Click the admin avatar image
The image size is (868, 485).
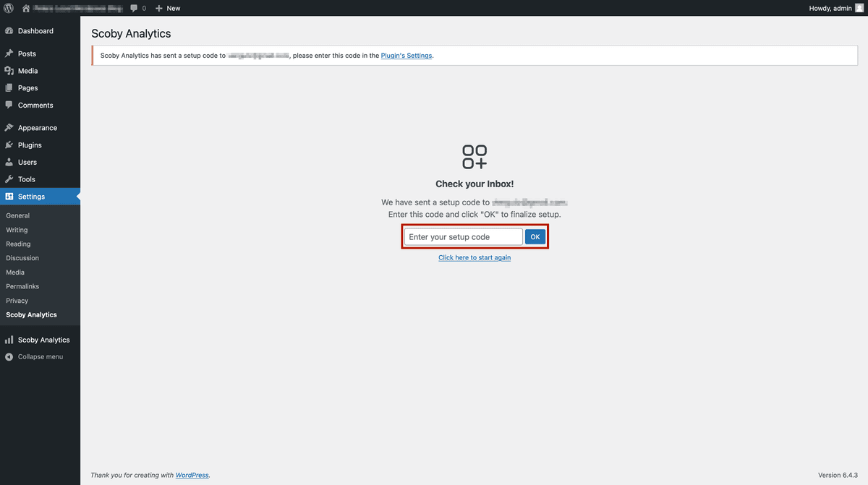[x=859, y=8]
